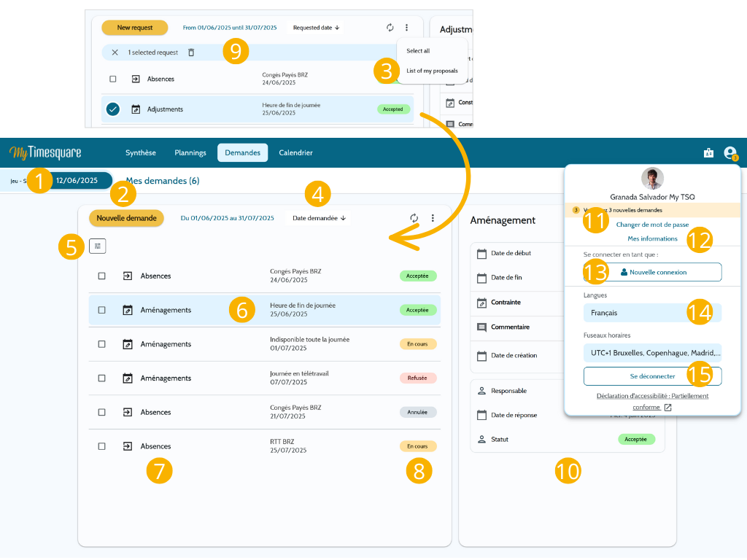This screenshot has height=560, width=747.
Task: Select the 12/06/2025 date field
Action: tap(77, 181)
